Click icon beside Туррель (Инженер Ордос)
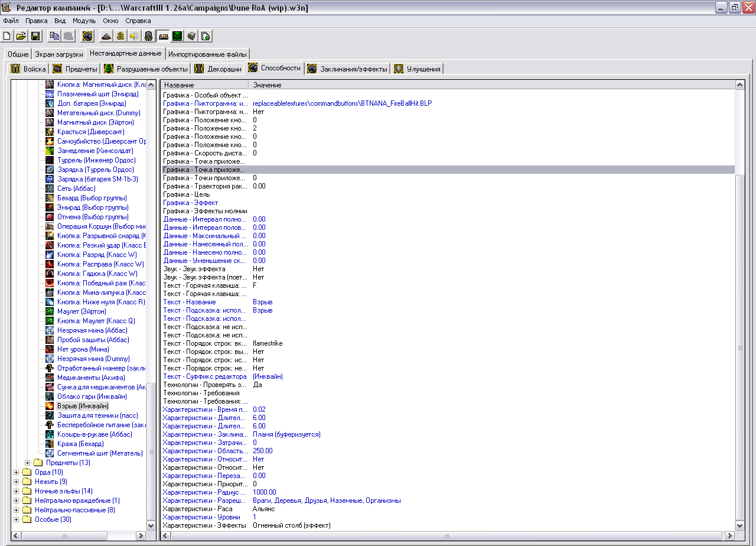Image resolution: width=756 pixels, height=546 pixels. (50, 160)
